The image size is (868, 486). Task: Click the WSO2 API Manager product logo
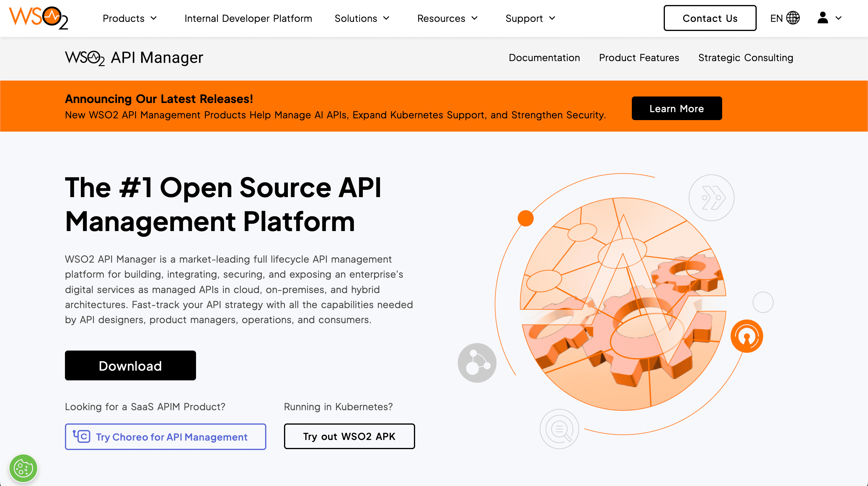(133, 58)
